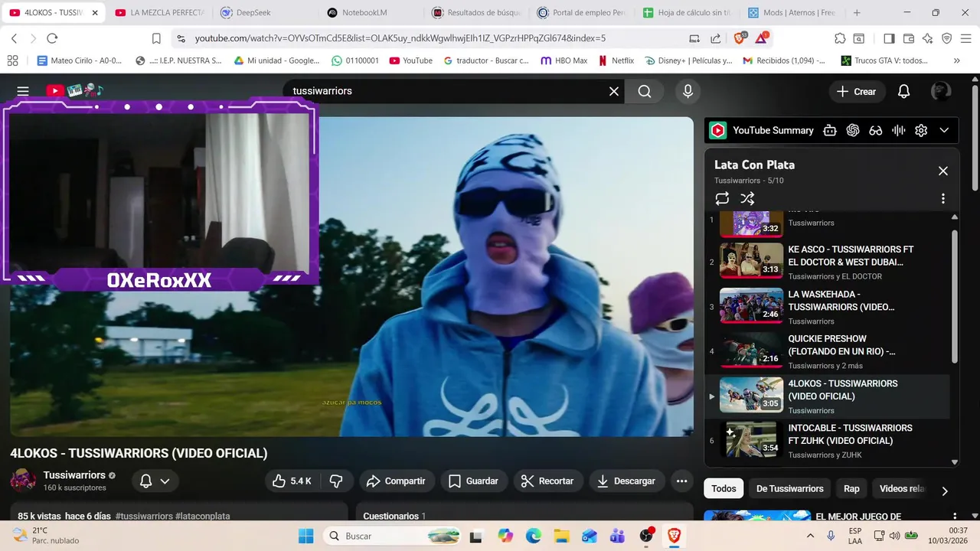This screenshot has width=980, height=551.
Task: Clear the tussiwarriors search text
Action: (613, 91)
